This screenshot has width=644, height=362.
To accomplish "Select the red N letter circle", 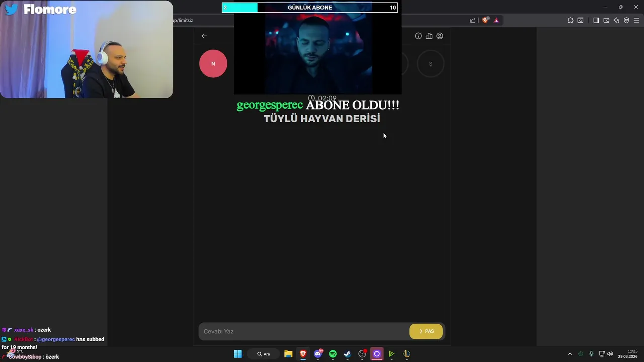I will (213, 64).
